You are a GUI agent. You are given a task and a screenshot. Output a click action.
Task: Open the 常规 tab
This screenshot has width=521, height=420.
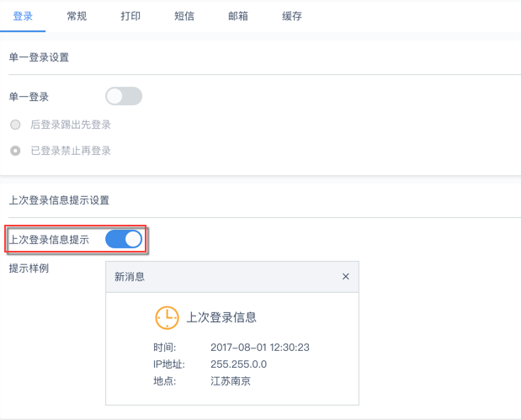point(77,16)
